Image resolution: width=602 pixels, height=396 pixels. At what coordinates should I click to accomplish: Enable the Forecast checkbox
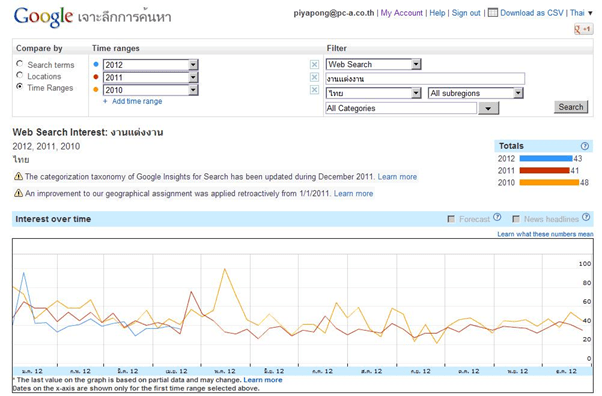coord(451,219)
